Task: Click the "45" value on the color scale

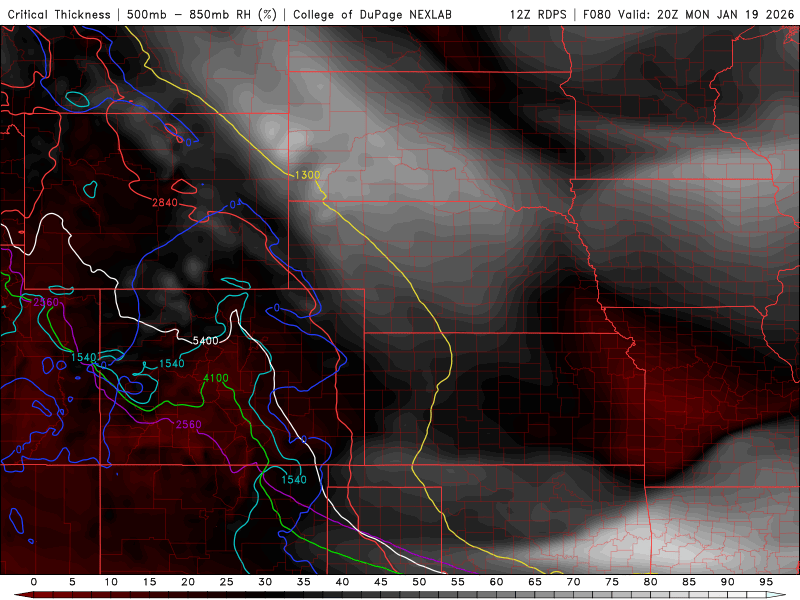Action: click(381, 582)
